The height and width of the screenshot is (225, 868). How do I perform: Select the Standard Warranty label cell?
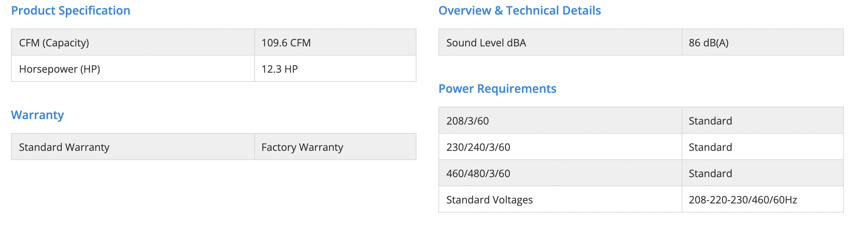point(64,147)
